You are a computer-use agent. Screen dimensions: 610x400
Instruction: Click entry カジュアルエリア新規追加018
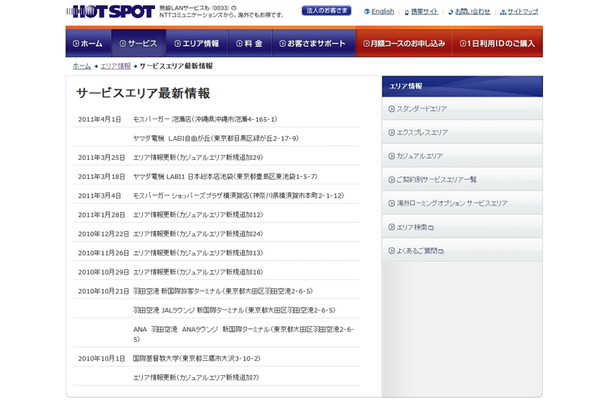(198, 272)
